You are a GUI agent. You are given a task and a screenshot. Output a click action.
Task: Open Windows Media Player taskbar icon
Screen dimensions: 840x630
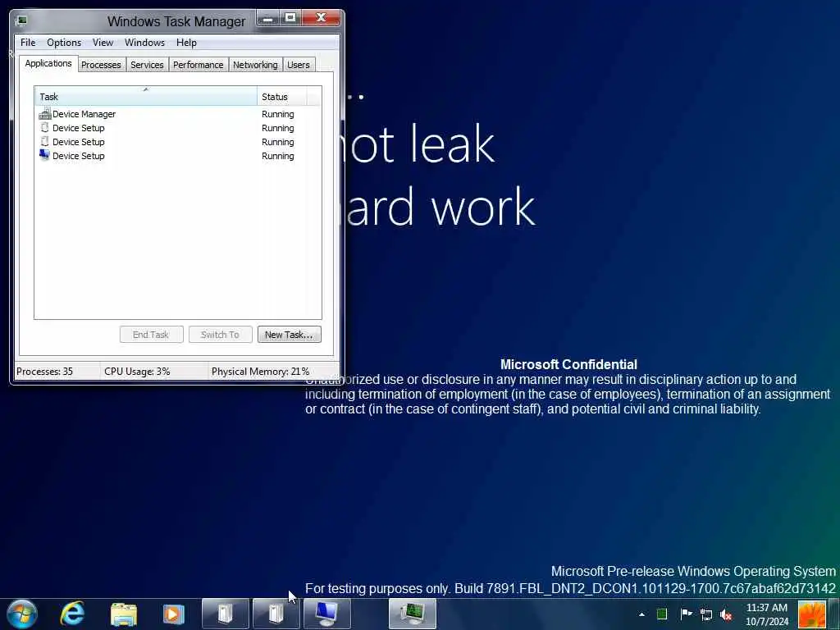tap(173, 614)
